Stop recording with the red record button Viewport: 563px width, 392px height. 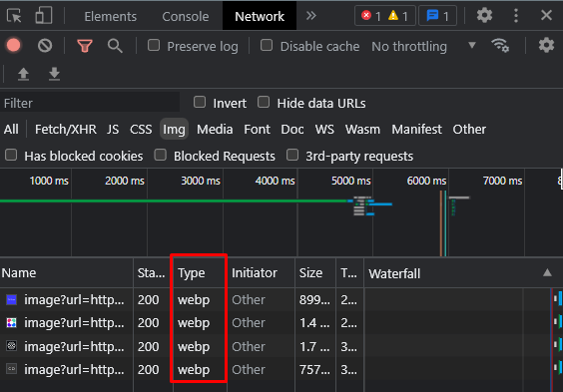14,46
